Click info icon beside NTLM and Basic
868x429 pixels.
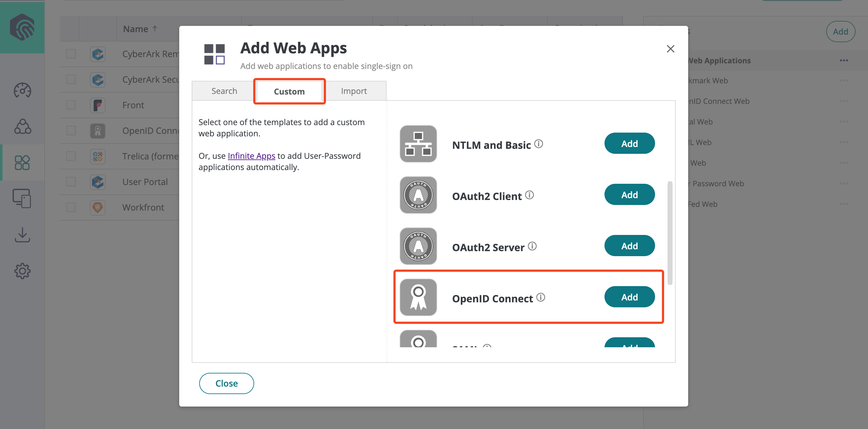tap(539, 144)
